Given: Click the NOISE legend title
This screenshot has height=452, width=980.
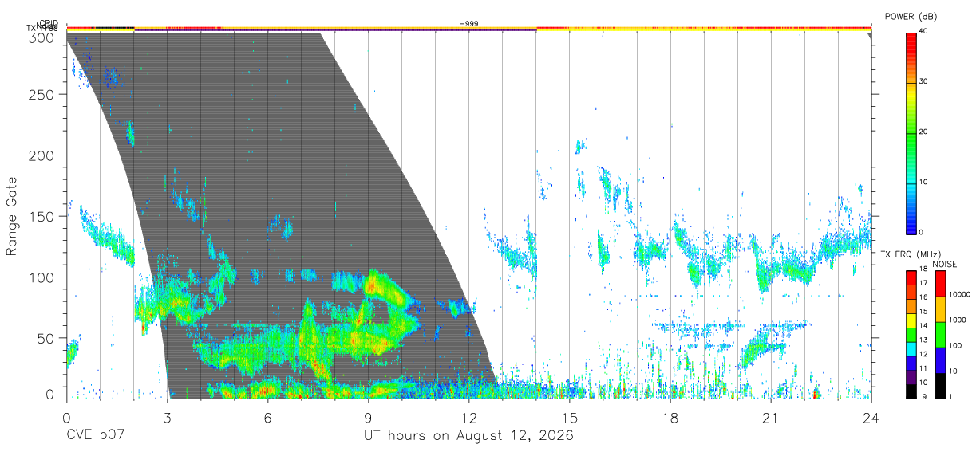Looking at the screenshot, I should coord(946,264).
